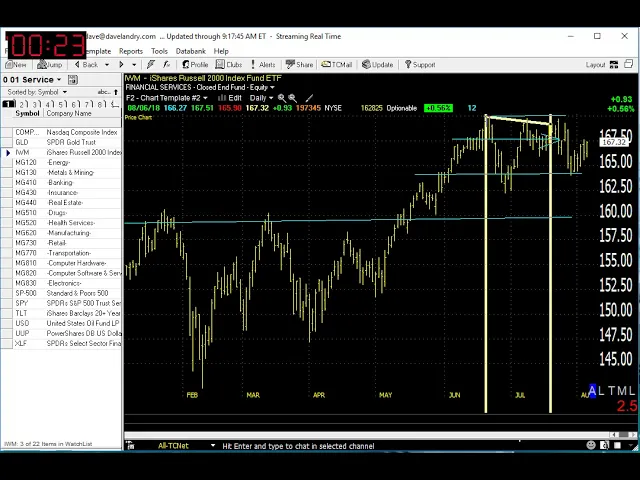Open the Profile toolbar item
Image resolution: width=640 pixels, height=480 pixels.
click(195, 64)
